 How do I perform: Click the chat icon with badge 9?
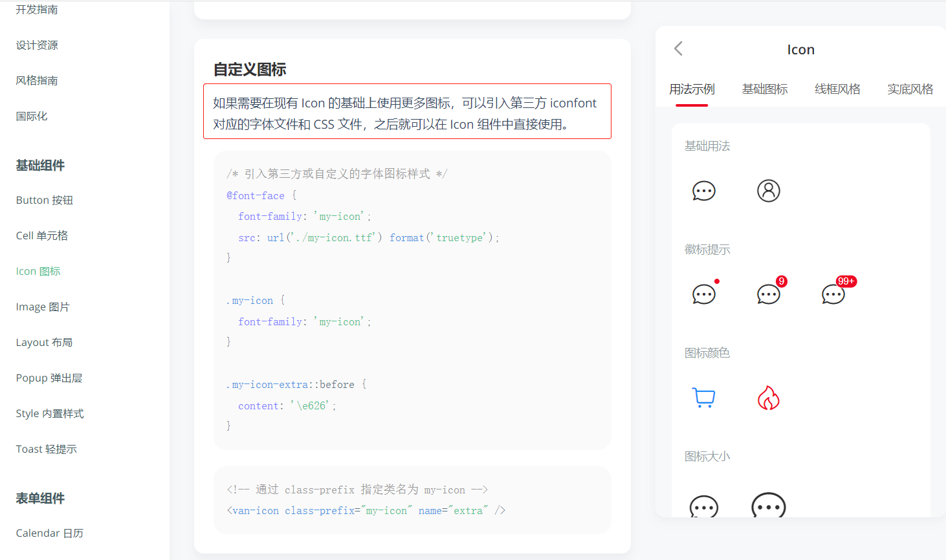click(x=769, y=294)
